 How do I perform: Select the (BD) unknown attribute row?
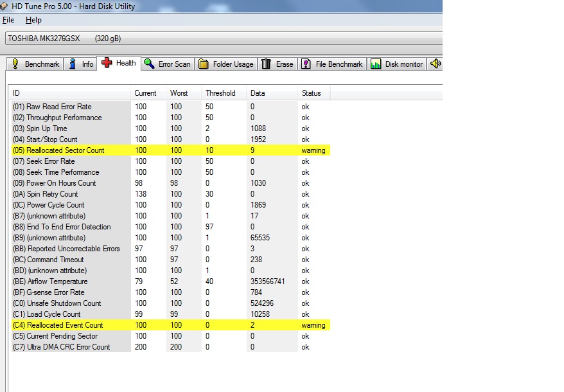[x=171, y=271]
